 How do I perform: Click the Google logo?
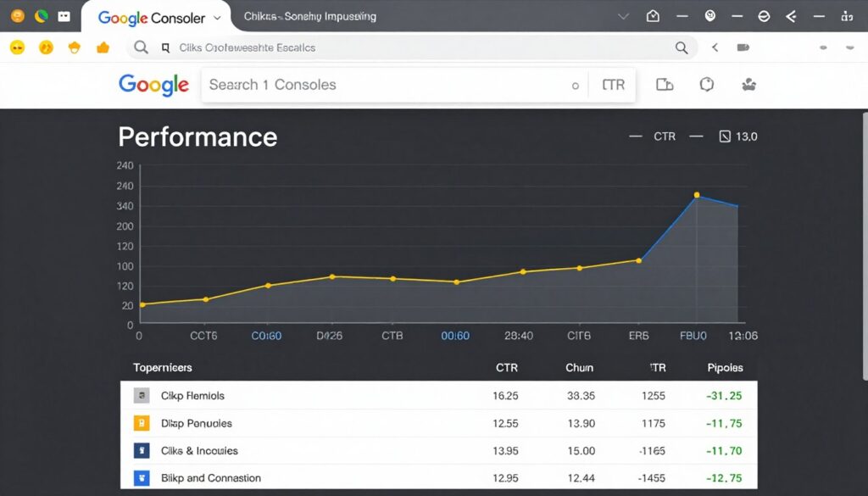tap(154, 86)
